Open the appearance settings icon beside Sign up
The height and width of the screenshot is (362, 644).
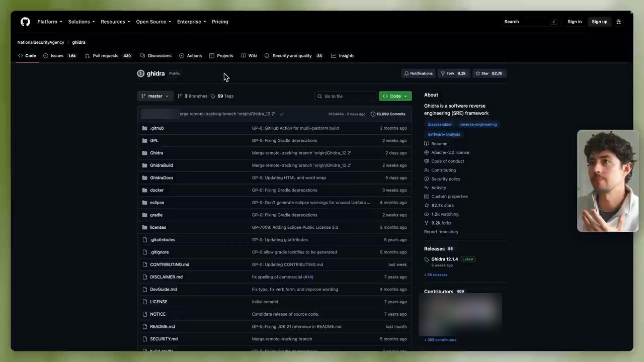pos(619,22)
